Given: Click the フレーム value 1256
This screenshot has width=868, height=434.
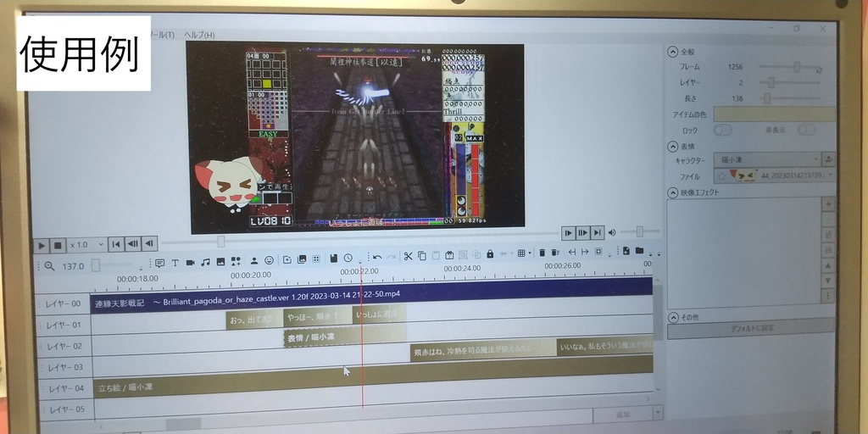Looking at the screenshot, I should click(x=735, y=67).
